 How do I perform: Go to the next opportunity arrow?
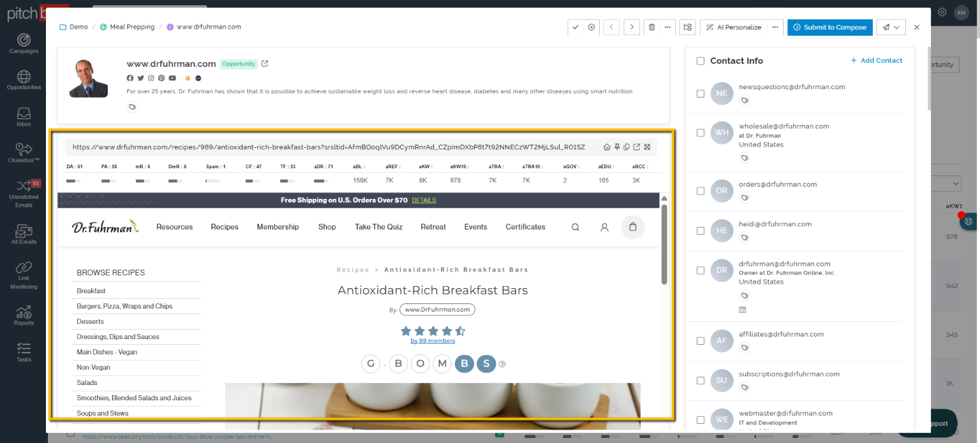click(632, 27)
